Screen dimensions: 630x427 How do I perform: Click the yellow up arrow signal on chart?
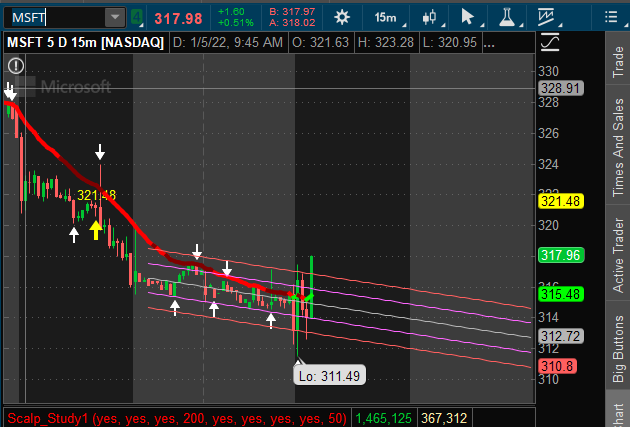[x=96, y=230]
